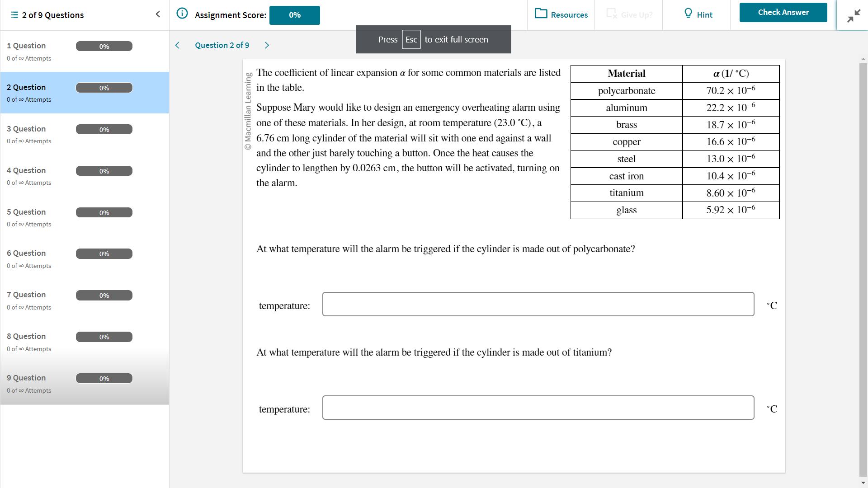Click the 3 Question progress bar

104,130
